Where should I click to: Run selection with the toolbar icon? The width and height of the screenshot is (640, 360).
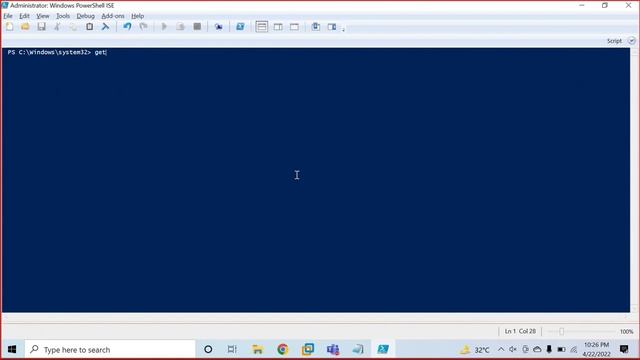pyautogui.click(x=180, y=27)
